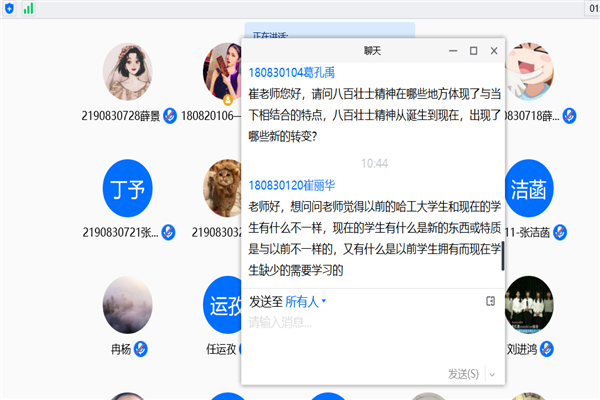Click the 发送(S) send button
Screen dimensions: 600x400
pyautogui.click(x=463, y=374)
